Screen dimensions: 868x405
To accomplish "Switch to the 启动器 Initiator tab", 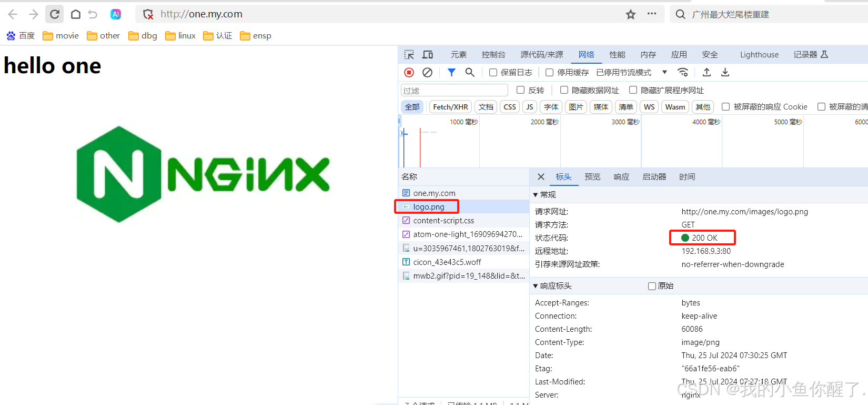I will [654, 177].
